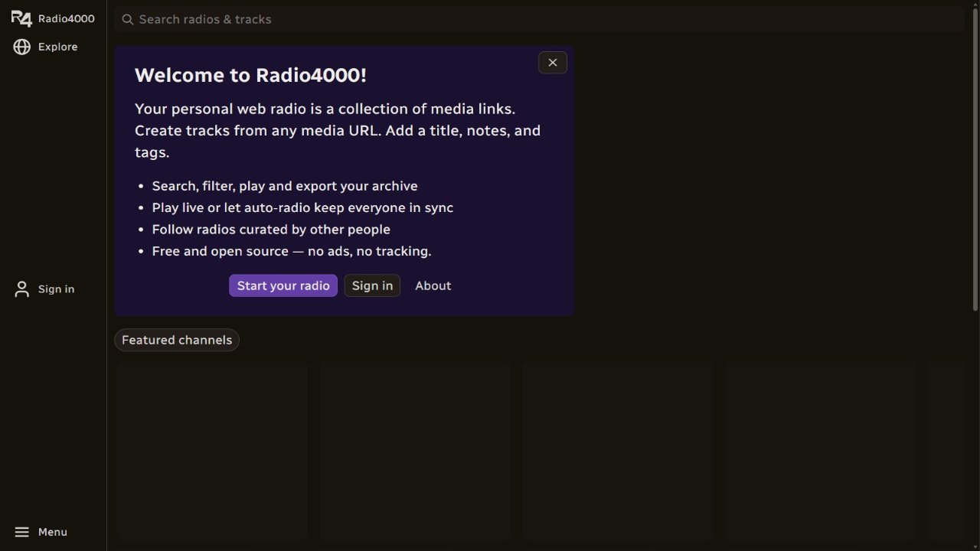Click the Sign in person icon
The width and height of the screenshot is (980, 551).
(22, 289)
